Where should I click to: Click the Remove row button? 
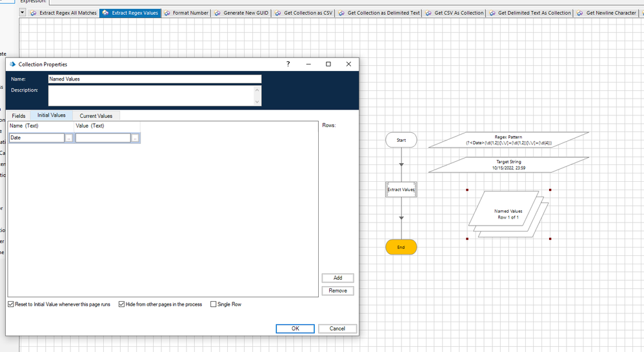point(337,291)
